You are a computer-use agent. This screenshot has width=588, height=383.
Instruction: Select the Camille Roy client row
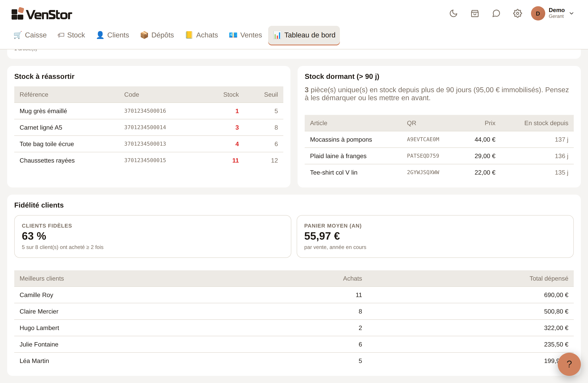294,295
